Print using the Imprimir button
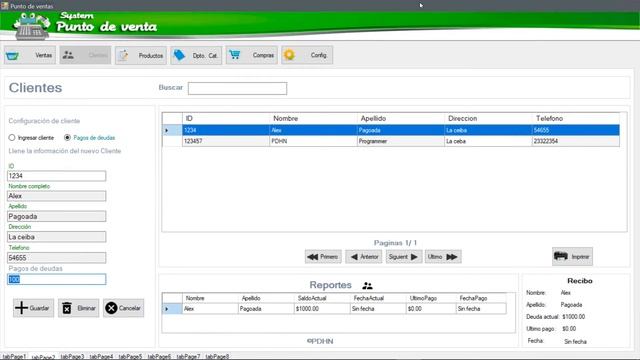The image size is (640, 360). [572, 256]
